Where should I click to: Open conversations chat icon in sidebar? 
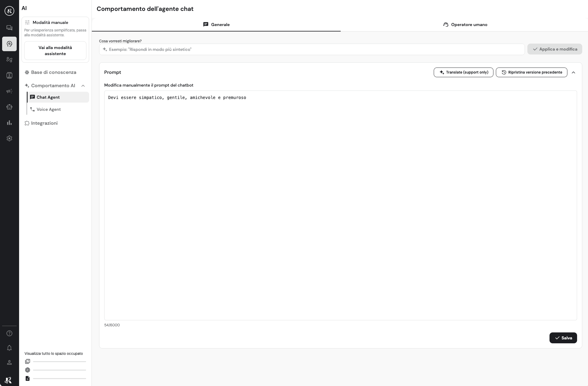click(x=9, y=28)
